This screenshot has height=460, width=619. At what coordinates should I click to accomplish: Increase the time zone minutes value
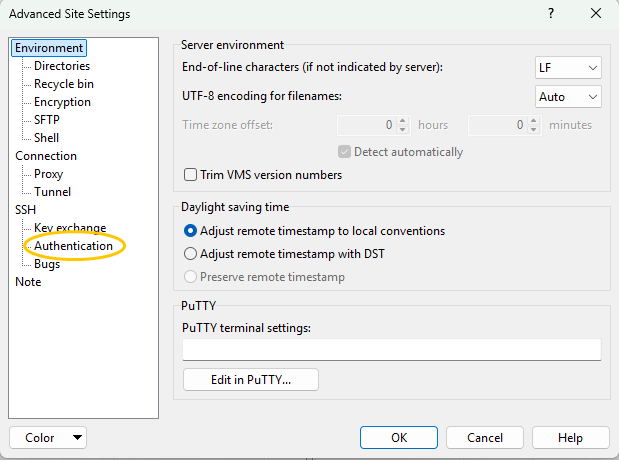click(533, 120)
